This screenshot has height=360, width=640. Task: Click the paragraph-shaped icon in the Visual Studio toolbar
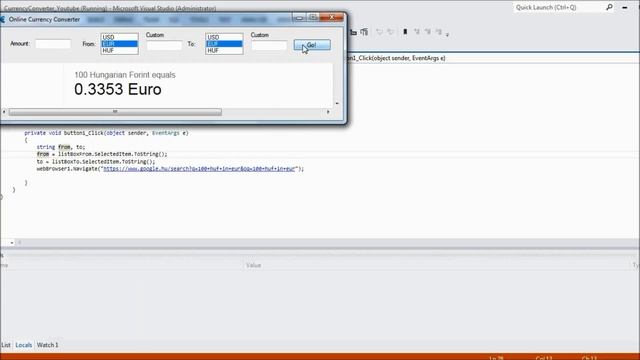click(x=364, y=32)
